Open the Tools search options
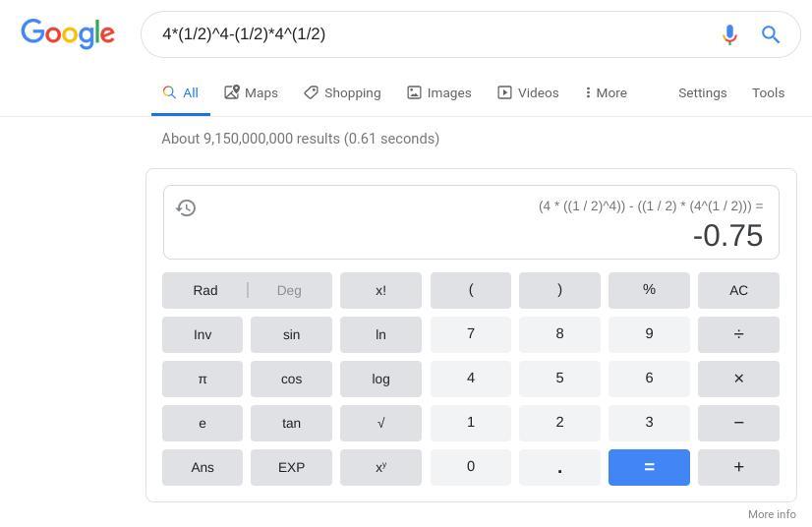This screenshot has height=527, width=812. (x=768, y=92)
